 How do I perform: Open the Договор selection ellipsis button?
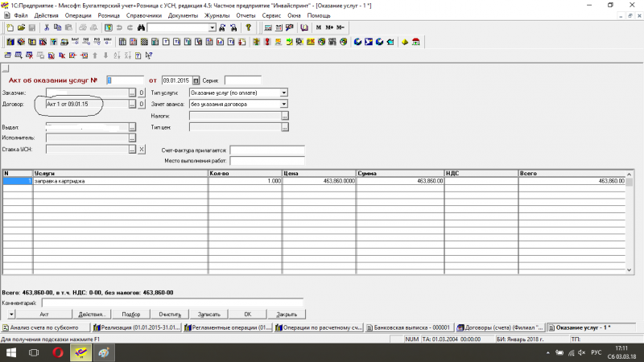click(132, 105)
